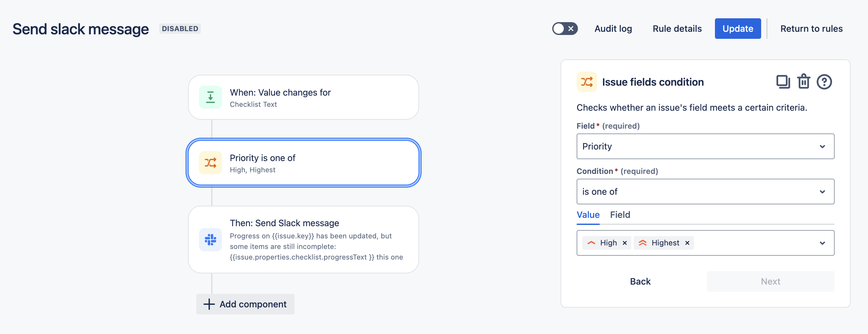Open the Audit log
This screenshot has width=868, height=334.
coord(613,29)
